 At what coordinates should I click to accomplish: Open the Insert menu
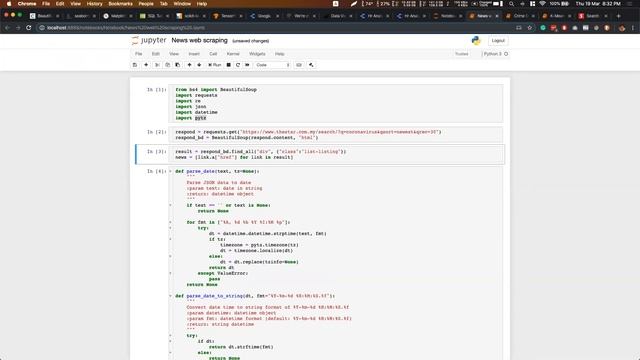(194, 54)
